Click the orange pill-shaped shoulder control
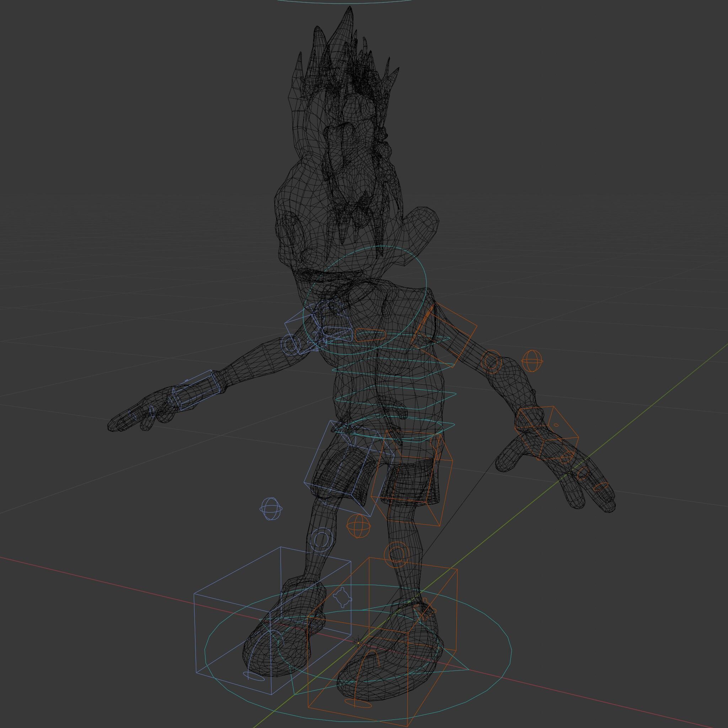Screen dimensions: 728x728 click(371, 335)
